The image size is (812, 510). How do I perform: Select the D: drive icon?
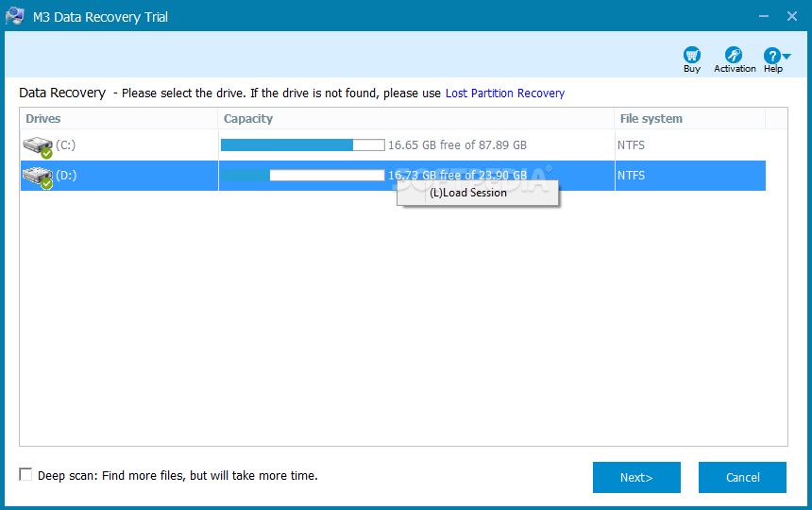[x=38, y=178]
